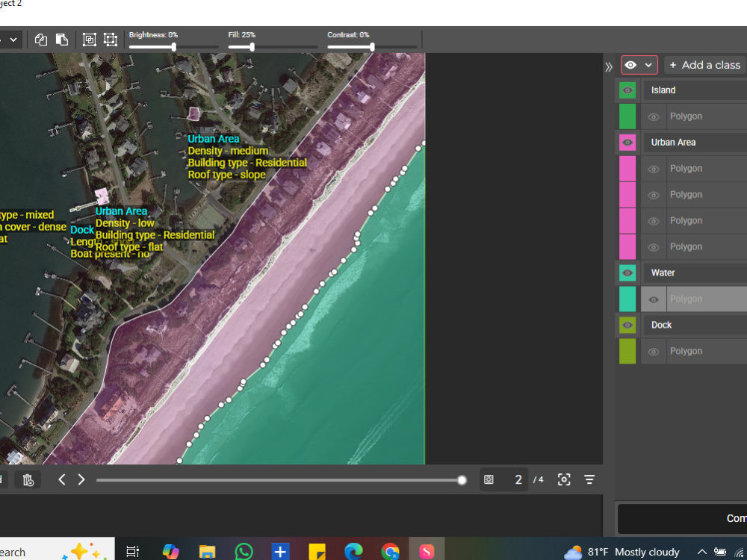Click the olive Dock polygon color swatch

627,351
